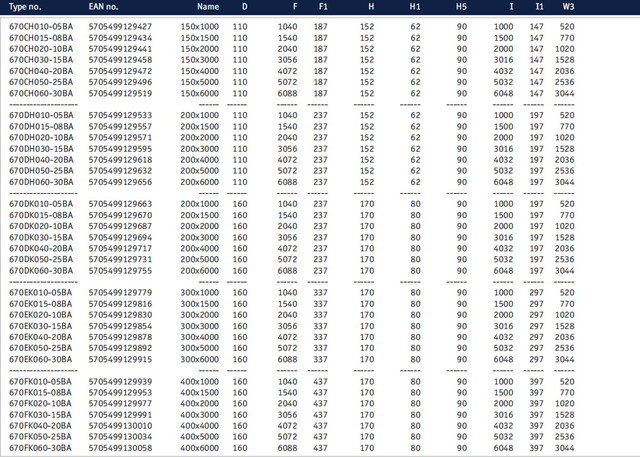Select type number 670FK060-30BA
640x457 pixels.
tap(40, 448)
